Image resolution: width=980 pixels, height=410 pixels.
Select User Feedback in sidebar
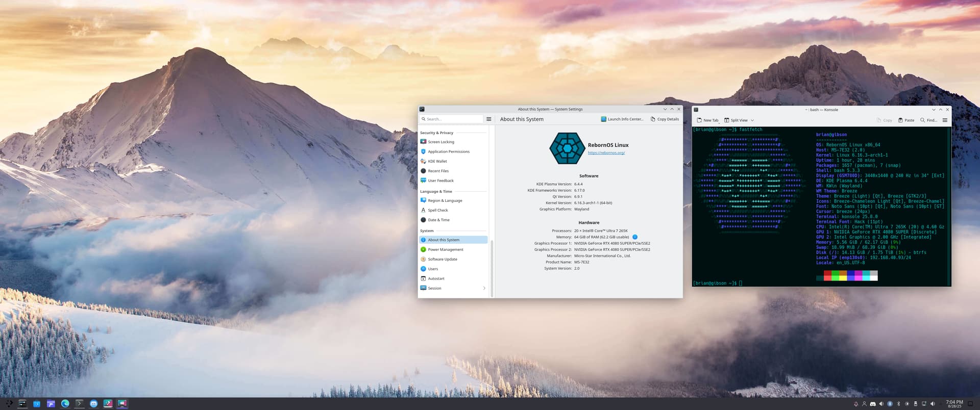(453, 181)
